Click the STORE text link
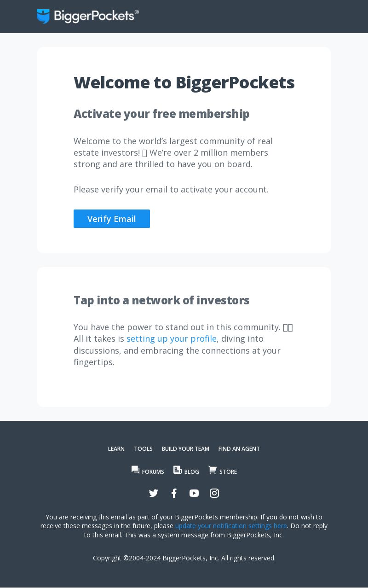The height and width of the screenshot is (588, 368). coord(228,472)
